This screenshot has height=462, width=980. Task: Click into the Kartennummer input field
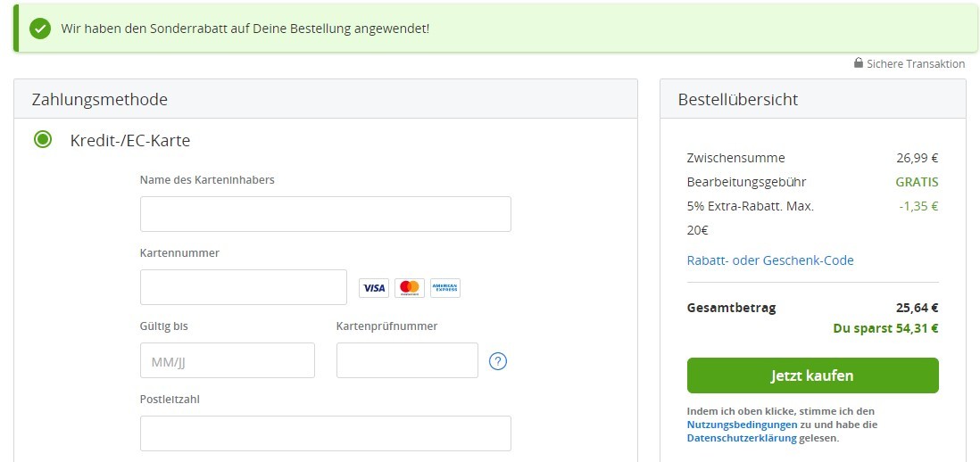pyautogui.click(x=244, y=287)
